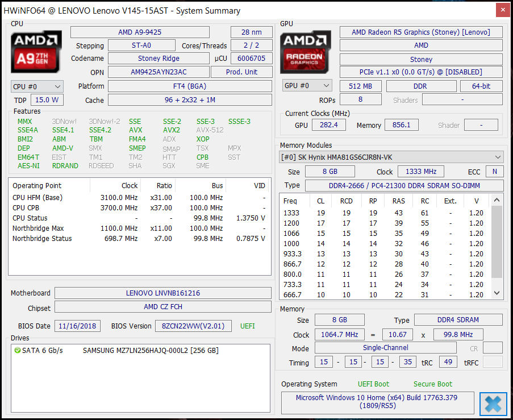Click the Windows 10 Home build field
The height and width of the screenshot is (420, 513).
click(378, 402)
